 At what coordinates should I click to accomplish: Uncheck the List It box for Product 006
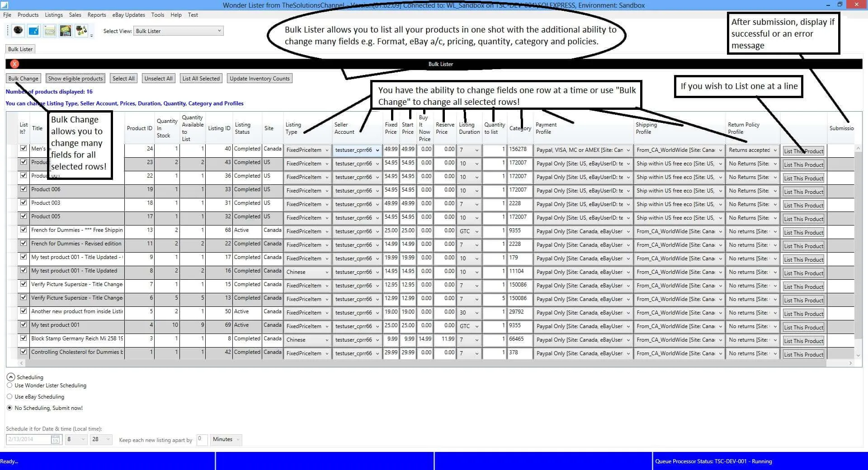[24, 189]
